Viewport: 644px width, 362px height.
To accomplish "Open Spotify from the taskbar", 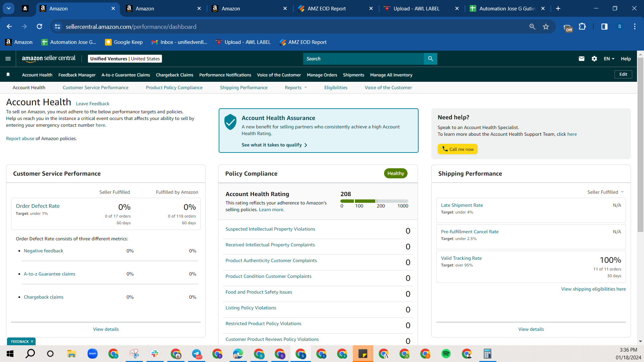I will [x=446, y=354].
